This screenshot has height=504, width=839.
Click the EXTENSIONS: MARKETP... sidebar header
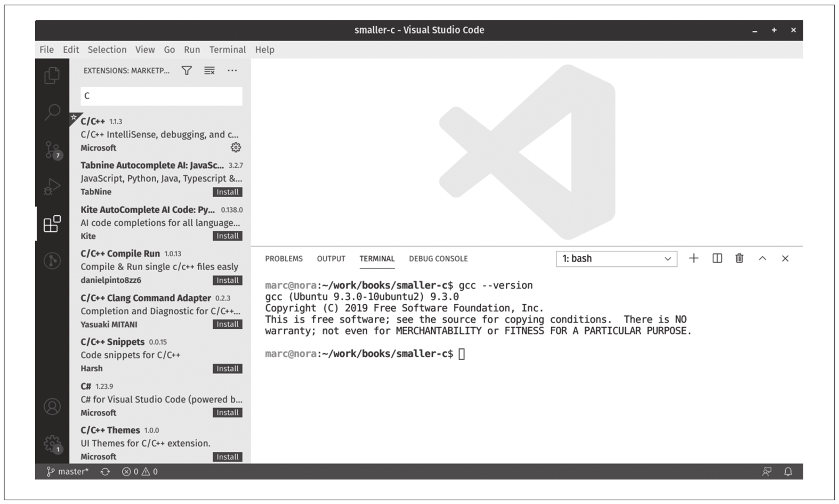(x=126, y=70)
